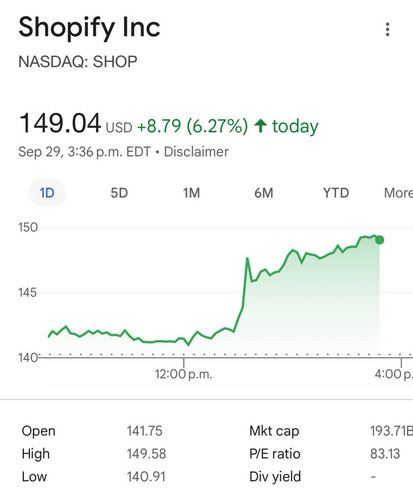Click the price spike on the chart
This screenshot has height=500, width=413.
[247, 258]
